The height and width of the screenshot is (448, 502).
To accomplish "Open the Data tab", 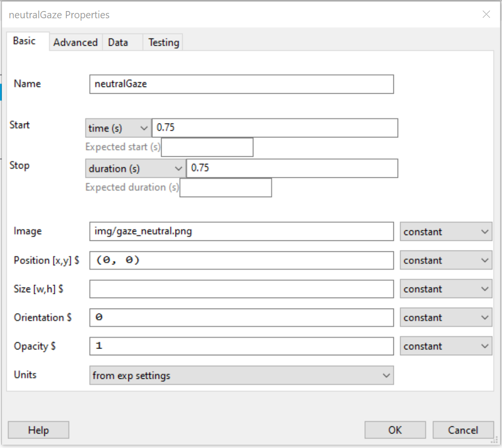I will point(118,42).
